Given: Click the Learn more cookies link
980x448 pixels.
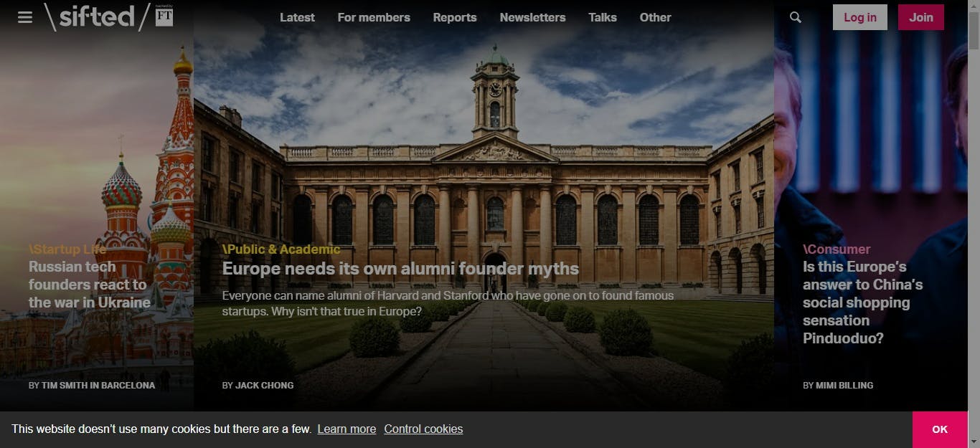Looking at the screenshot, I should 347,429.
